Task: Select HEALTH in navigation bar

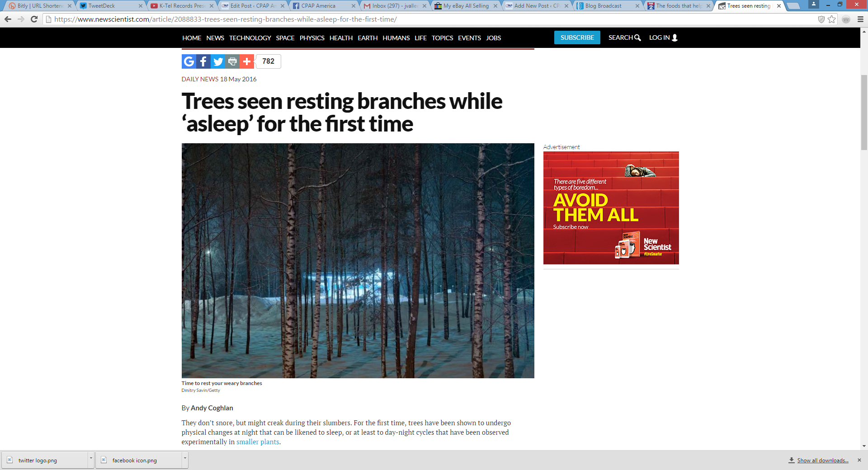Action: (341, 38)
